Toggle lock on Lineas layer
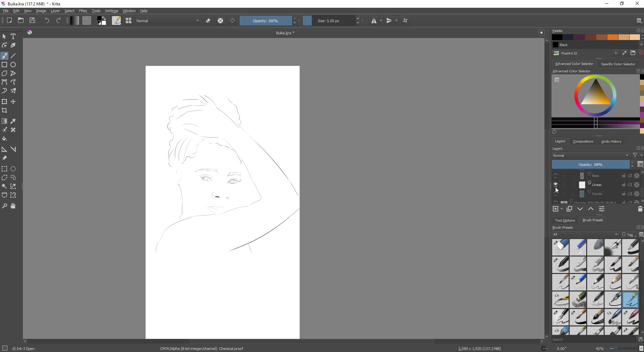644x352 pixels. pos(624,185)
